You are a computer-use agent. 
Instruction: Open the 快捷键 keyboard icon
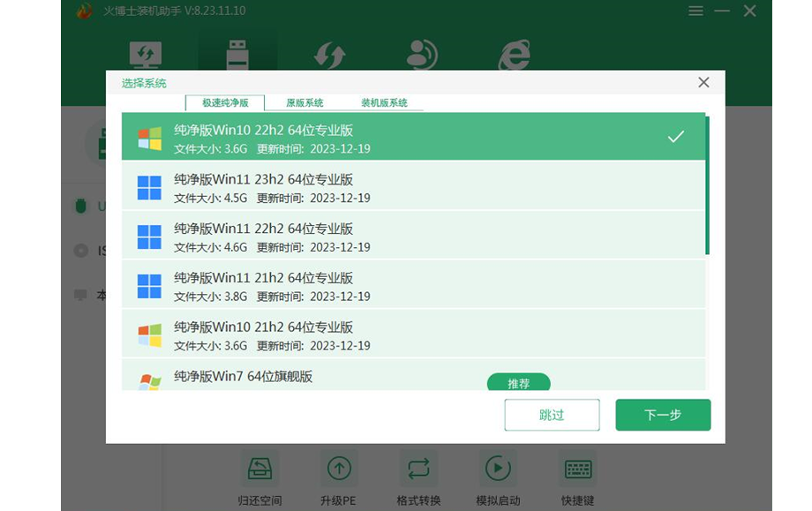coord(578,469)
